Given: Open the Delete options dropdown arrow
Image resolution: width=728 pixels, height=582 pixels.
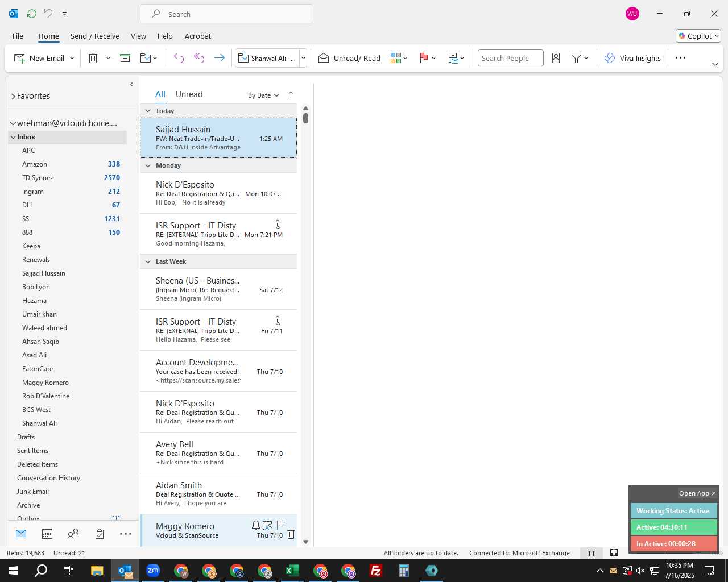Looking at the screenshot, I should 108,58.
